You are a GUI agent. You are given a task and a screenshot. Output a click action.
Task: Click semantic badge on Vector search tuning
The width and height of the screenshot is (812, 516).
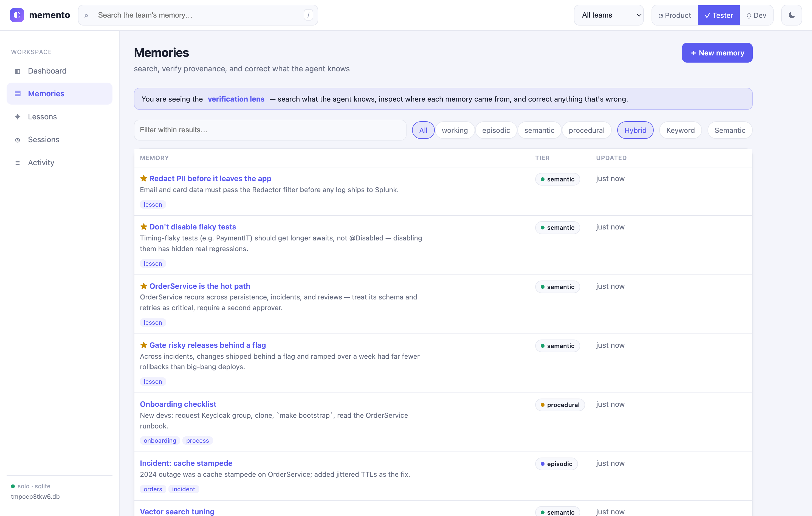(557, 512)
